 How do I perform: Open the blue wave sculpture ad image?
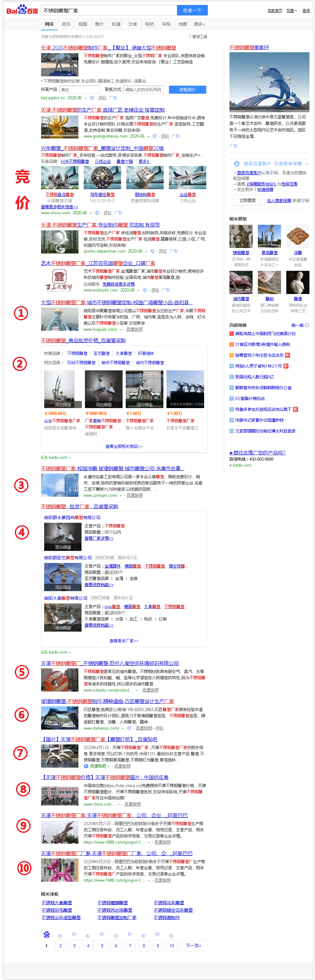pos(269,82)
